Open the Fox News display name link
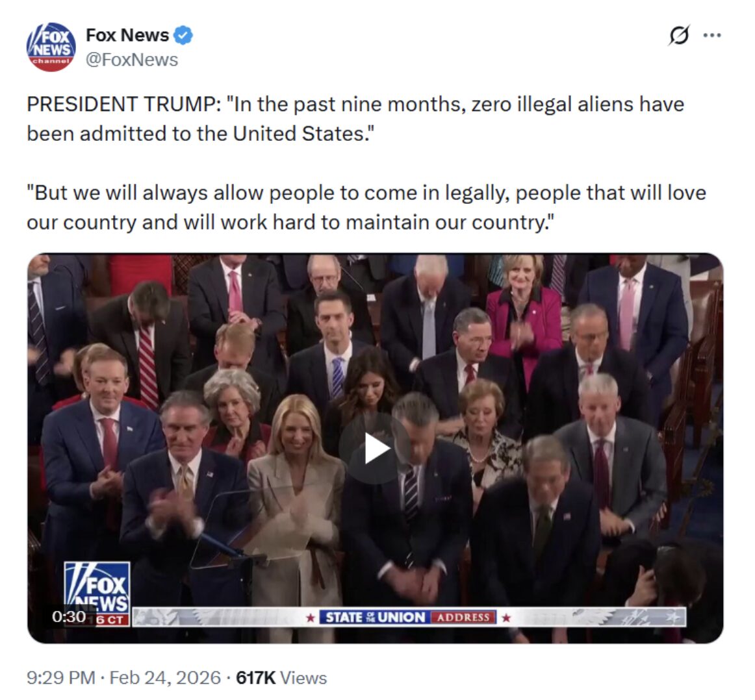 click(127, 35)
